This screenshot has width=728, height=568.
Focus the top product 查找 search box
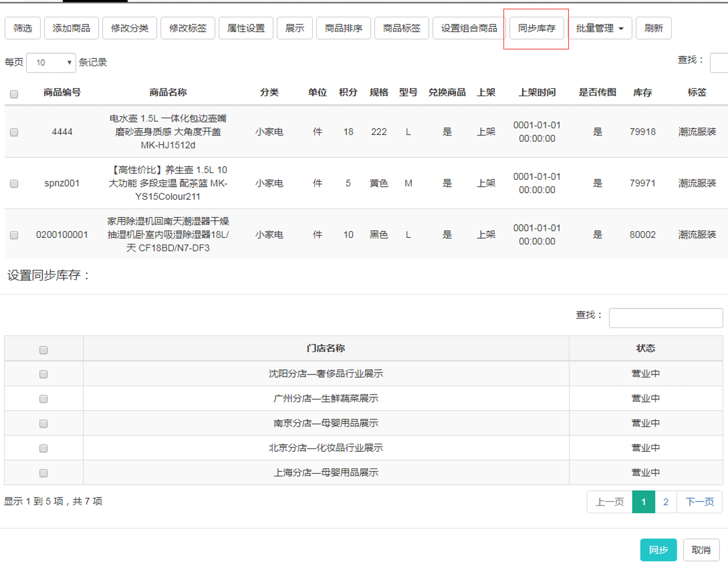719,62
